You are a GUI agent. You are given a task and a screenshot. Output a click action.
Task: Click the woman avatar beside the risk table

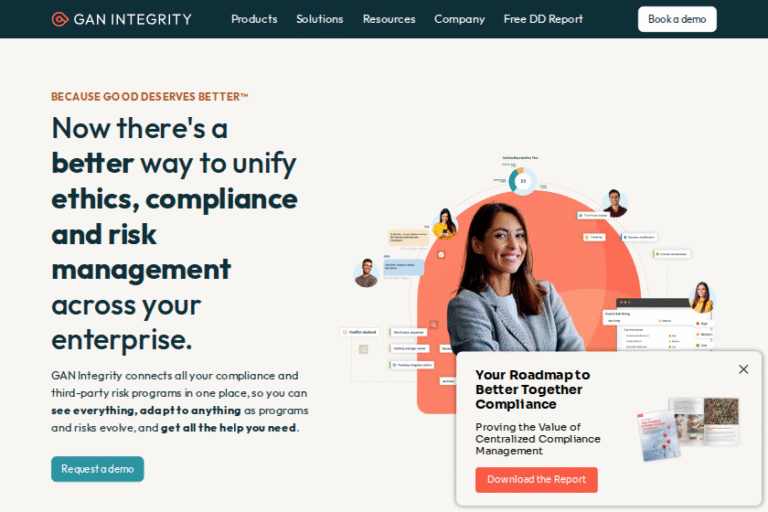tap(702, 297)
